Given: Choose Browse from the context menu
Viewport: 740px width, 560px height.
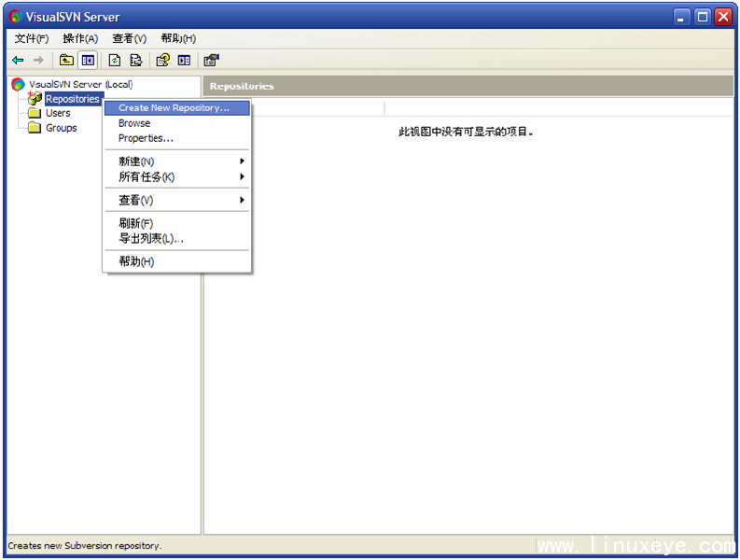Looking at the screenshot, I should (x=177, y=123).
